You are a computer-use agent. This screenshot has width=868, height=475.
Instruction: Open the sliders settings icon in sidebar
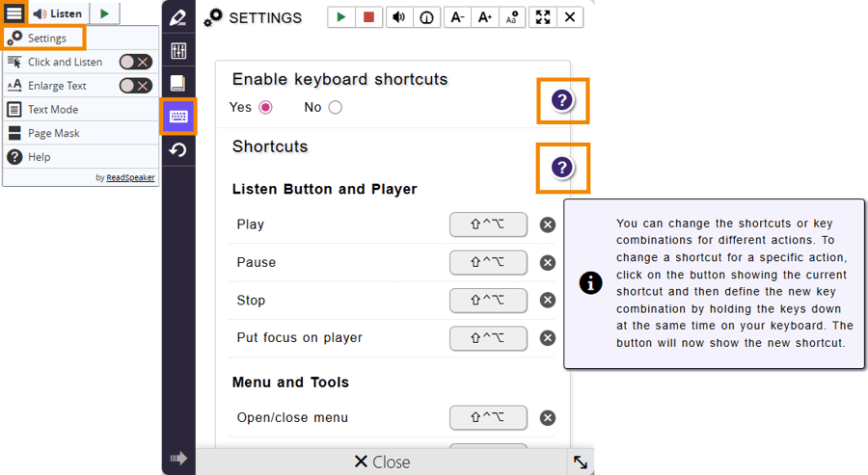[178, 51]
